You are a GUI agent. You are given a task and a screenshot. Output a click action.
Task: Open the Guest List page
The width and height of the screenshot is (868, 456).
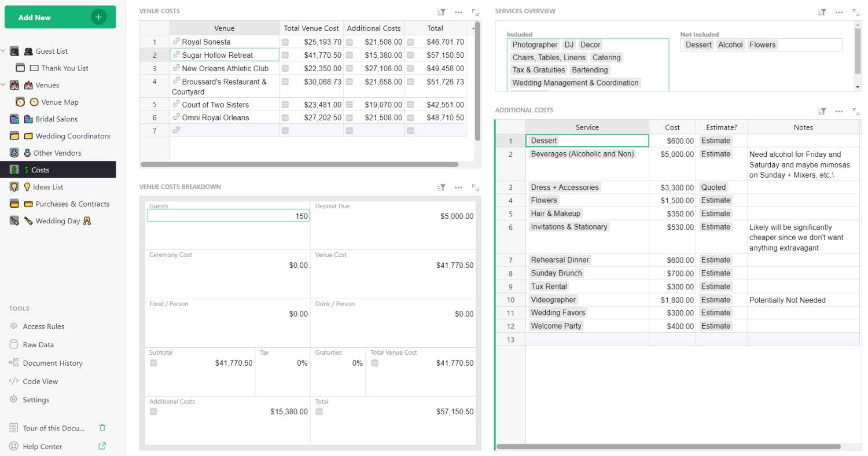(x=52, y=51)
